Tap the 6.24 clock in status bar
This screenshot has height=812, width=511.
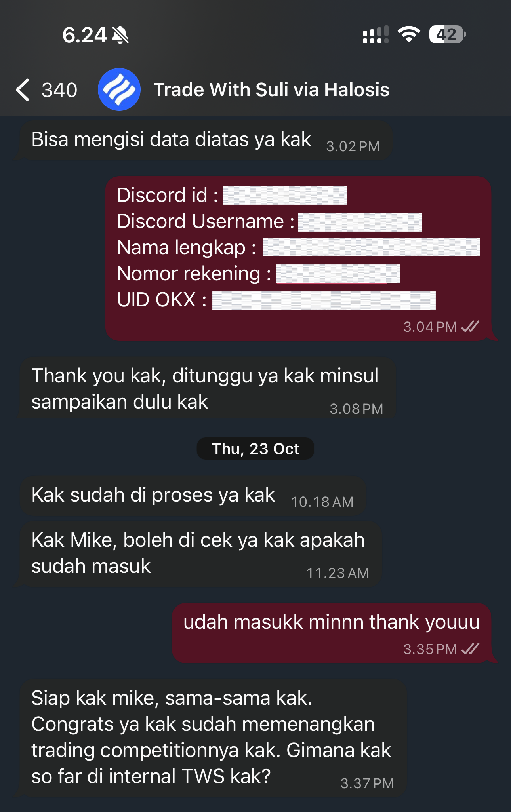84,35
